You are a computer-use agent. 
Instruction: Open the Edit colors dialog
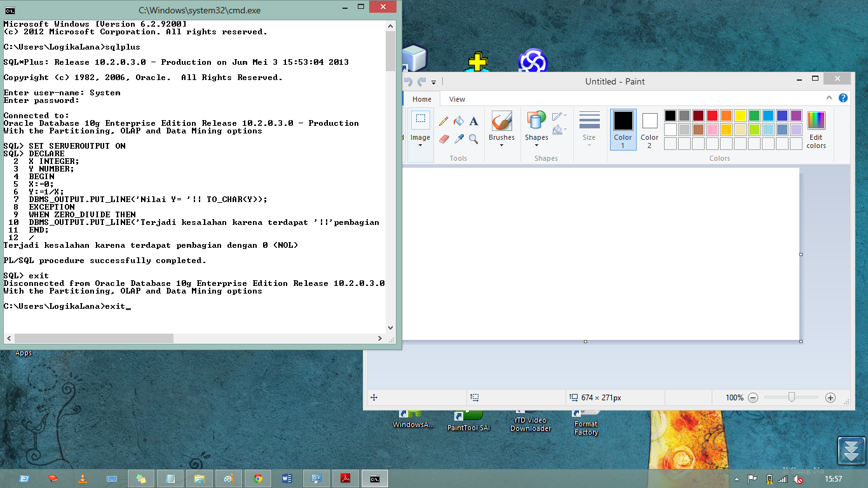click(x=816, y=130)
